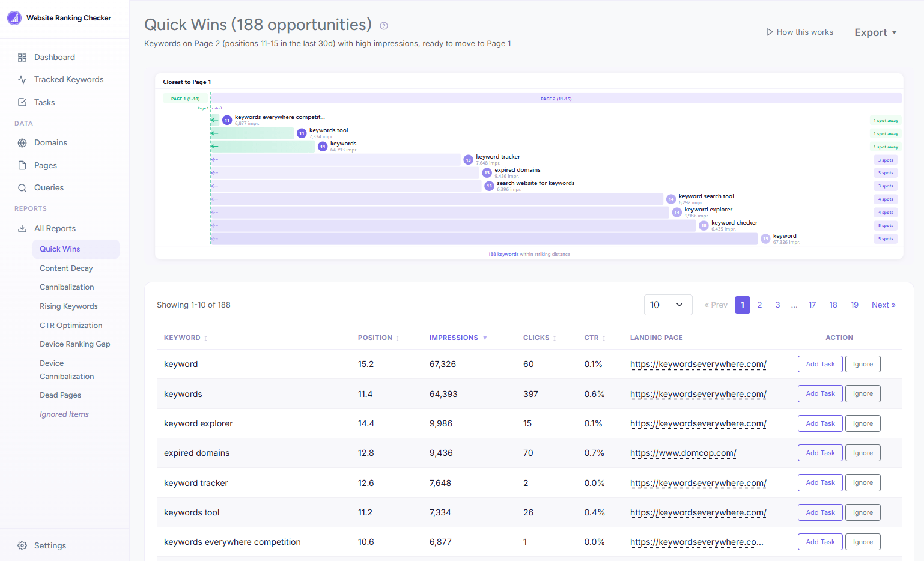Screen dimensions: 924x561
Task: Click the position 15 bubble for keyword checker
Action: pyautogui.click(x=704, y=226)
